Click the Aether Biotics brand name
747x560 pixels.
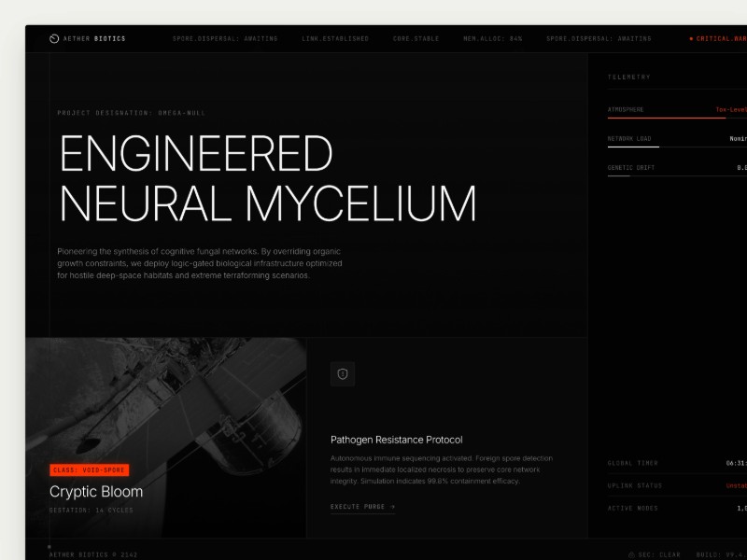pyautogui.click(x=94, y=39)
